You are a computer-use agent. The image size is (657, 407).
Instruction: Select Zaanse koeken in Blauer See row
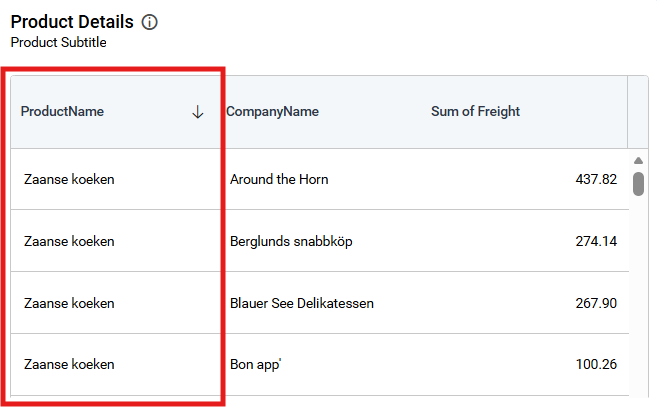[69, 304]
